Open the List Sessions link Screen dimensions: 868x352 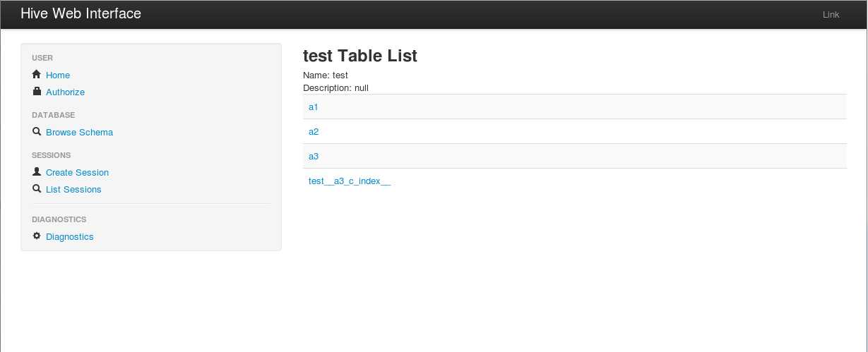(73, 189)
